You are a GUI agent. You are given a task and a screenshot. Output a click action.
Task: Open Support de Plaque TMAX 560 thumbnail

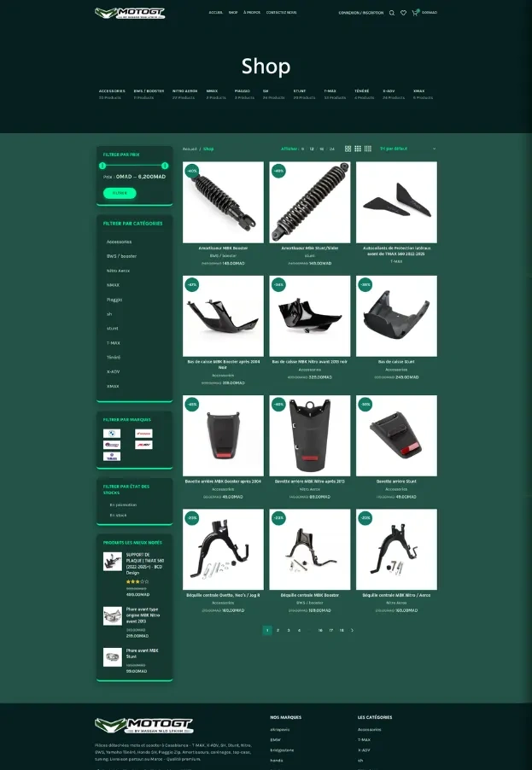[113, 562]
